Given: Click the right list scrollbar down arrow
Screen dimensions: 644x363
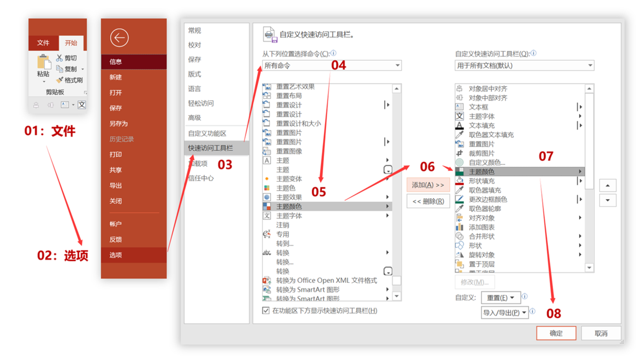Looking at the screenshot, I should [x=589, y=268].
